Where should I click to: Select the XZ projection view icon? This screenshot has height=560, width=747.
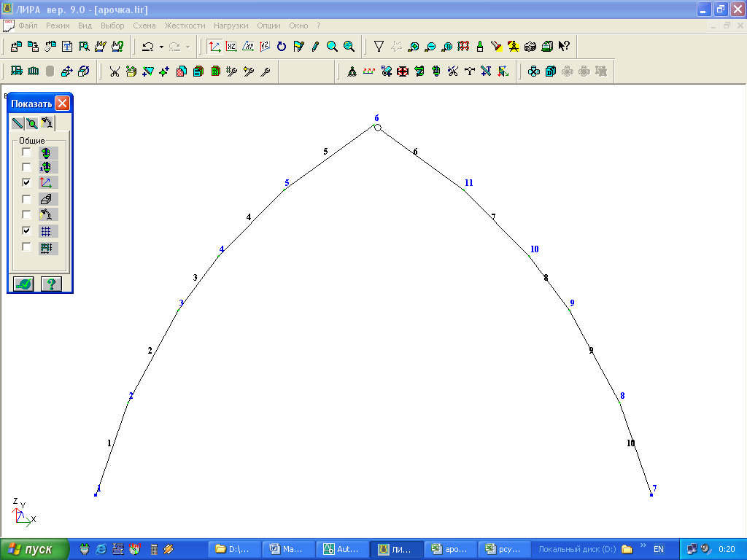coord(231,46)
